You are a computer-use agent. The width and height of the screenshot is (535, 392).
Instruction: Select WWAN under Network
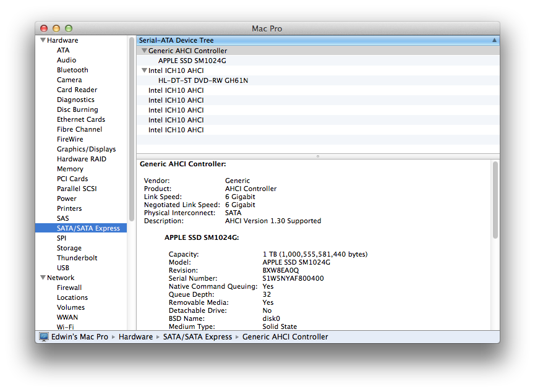click(x=67, y=317)
